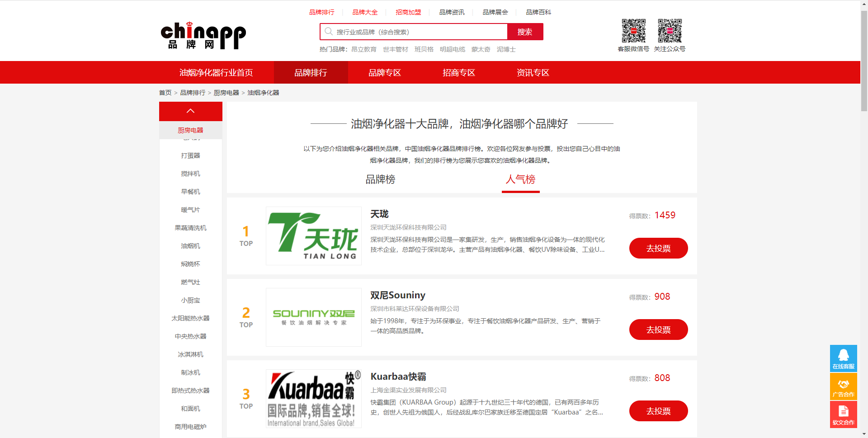Open the Kuarbaa快霸 brand title

point(398,377)
